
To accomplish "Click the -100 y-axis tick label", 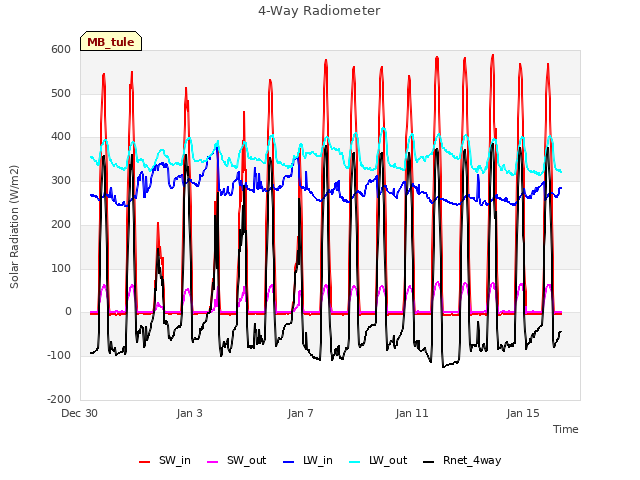I will coord(59,356).
